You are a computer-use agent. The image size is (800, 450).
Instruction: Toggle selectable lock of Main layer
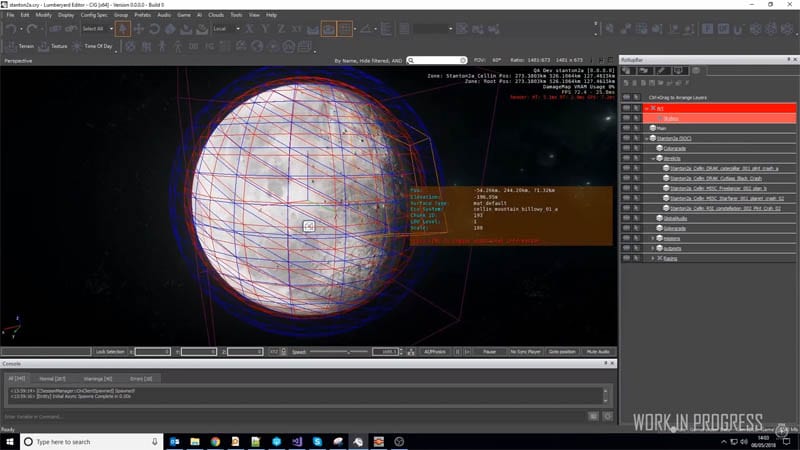point(636,128)
